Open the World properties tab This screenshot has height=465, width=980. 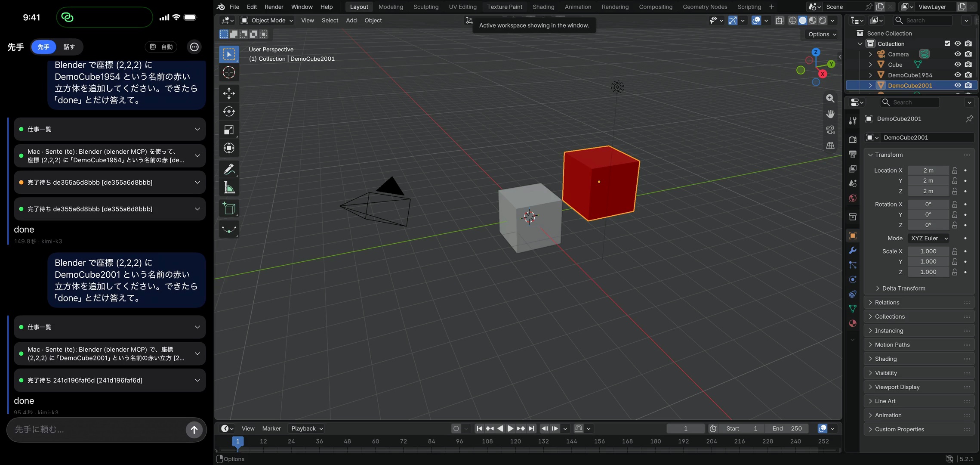coord(853,198)
